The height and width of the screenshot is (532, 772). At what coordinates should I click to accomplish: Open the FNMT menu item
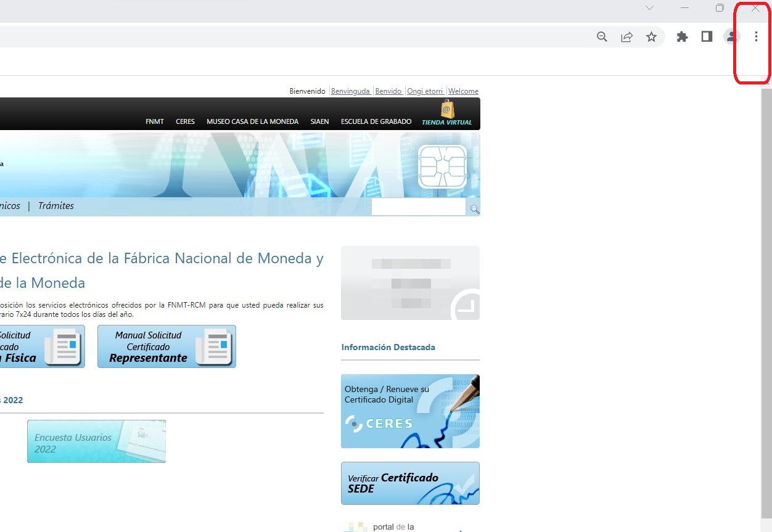pyautogui.click(x=155, y=121)
